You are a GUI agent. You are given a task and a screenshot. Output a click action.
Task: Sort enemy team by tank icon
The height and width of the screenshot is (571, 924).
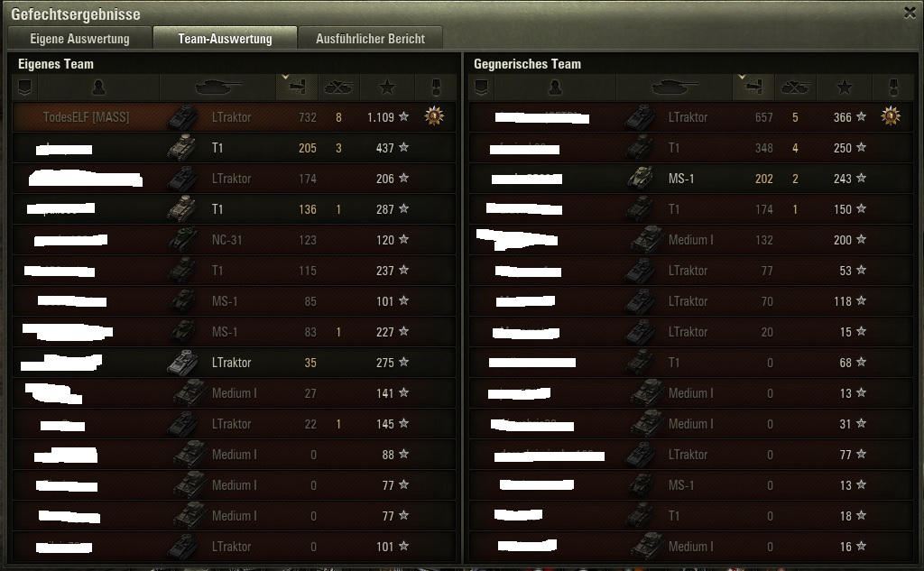675,87
